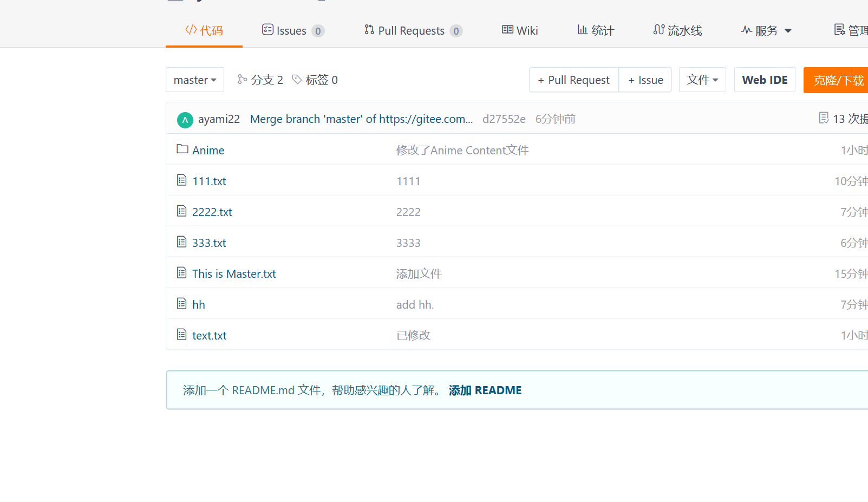Viewport: 868px width, 502px height.
Task: Click the 添加 README link
Action: 485,390
